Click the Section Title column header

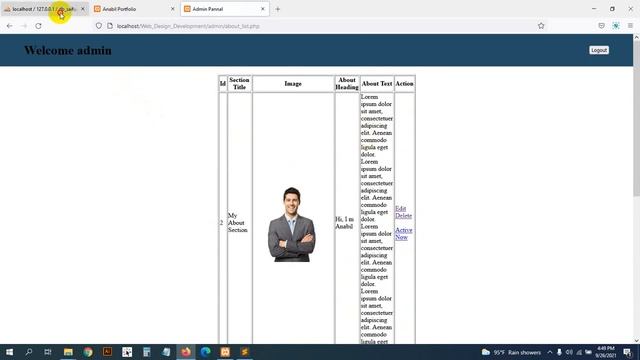click(x=239, y=84)
